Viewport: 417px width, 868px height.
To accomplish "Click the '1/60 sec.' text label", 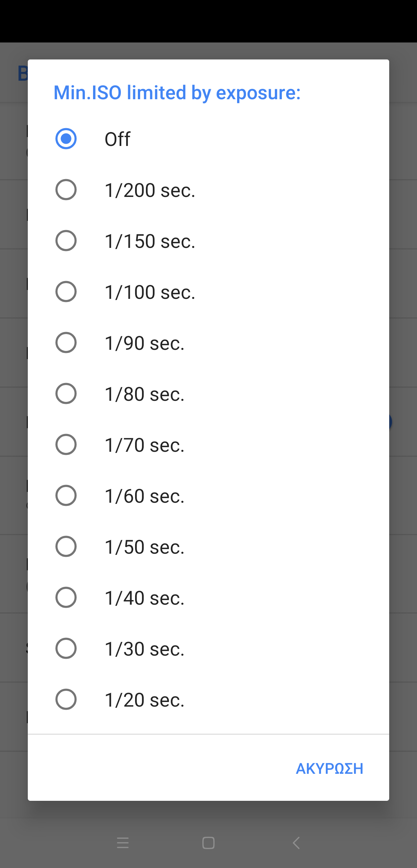I will pyautogui.click(x=144, y=496).
